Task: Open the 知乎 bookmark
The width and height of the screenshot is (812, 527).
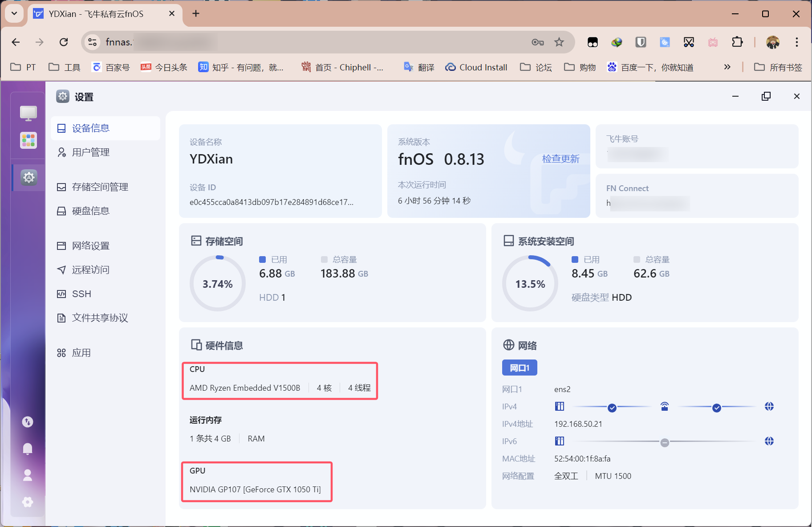Action: pyautogui.click(x=241, y=67)
